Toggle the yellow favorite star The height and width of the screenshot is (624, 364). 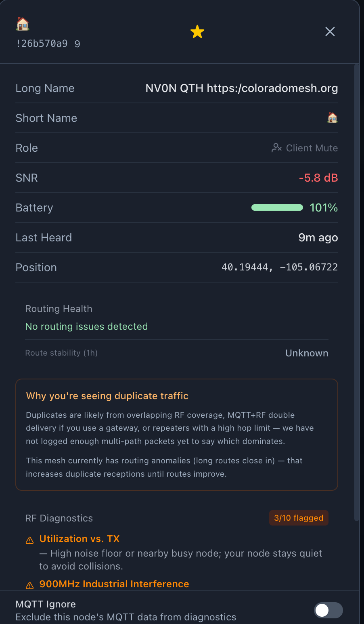[197, 31]
